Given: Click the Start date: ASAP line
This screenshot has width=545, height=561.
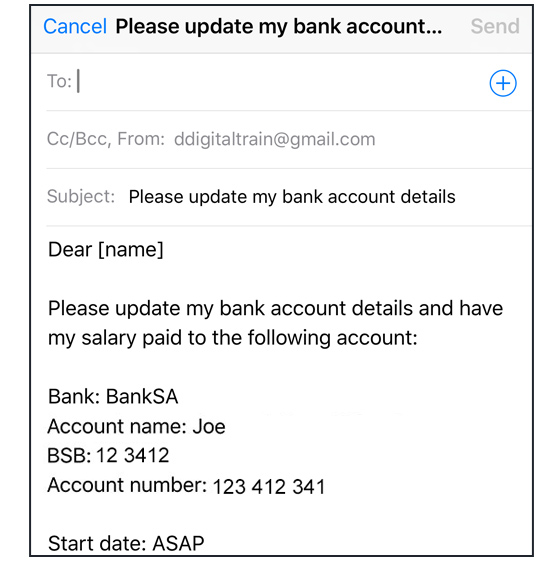Looking at the screenshot, I should [126, 544].
